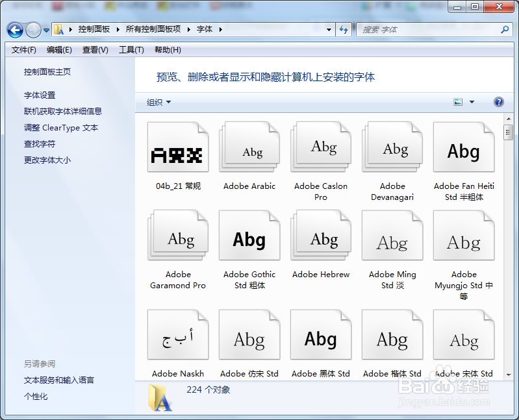This screenshot has width=519, height=420.
Task: Go back with the Back arrow button
Action: point(15,30)
